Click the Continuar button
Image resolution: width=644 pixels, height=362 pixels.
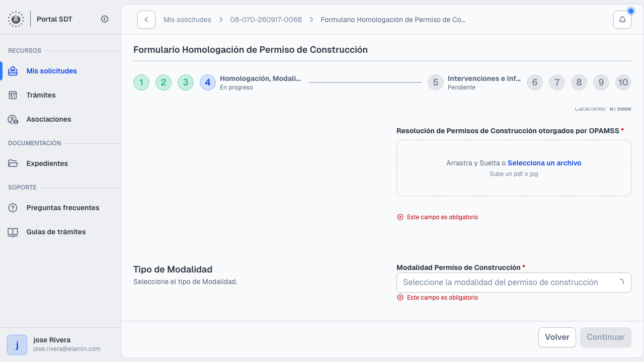(606, 337)
